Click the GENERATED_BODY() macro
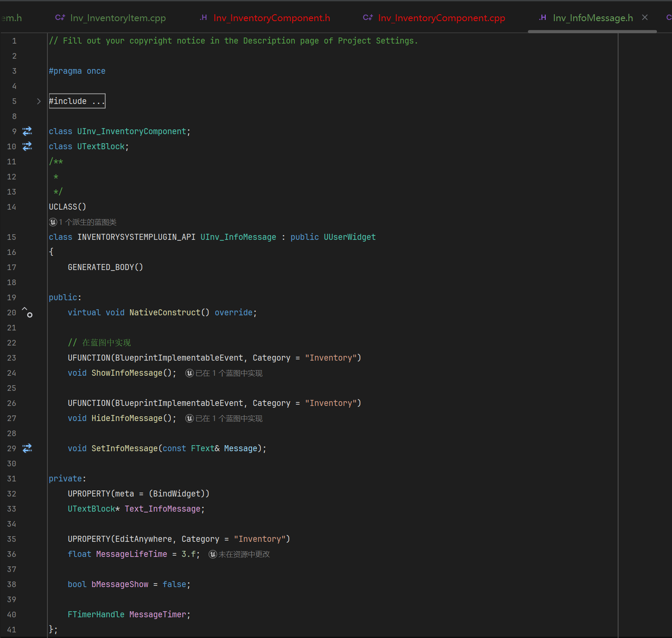The image size is (672, 638). (106, 267)
